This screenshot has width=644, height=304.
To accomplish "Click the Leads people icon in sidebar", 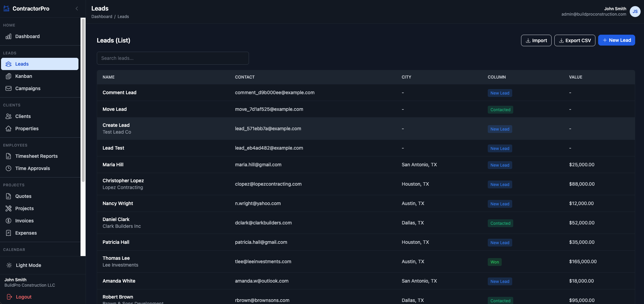I will (8, 64).
